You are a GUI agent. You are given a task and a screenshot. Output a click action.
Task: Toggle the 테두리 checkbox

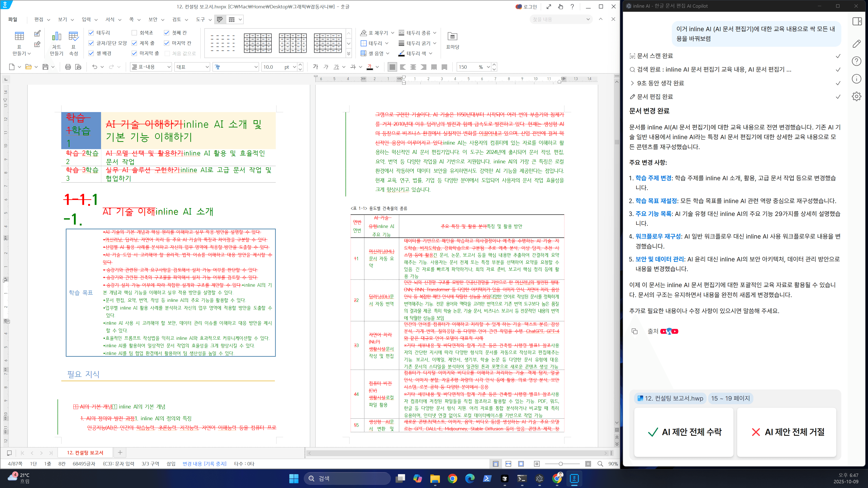91,33
